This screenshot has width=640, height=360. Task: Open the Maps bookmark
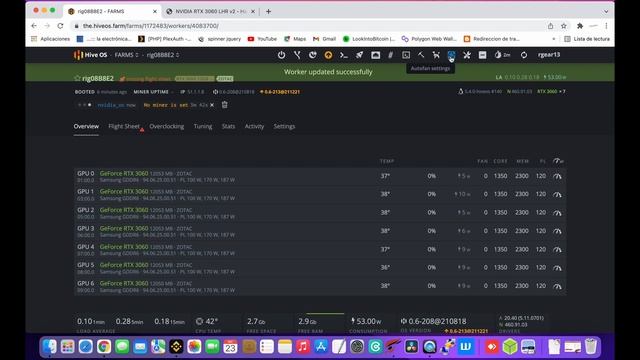(295, 39)
